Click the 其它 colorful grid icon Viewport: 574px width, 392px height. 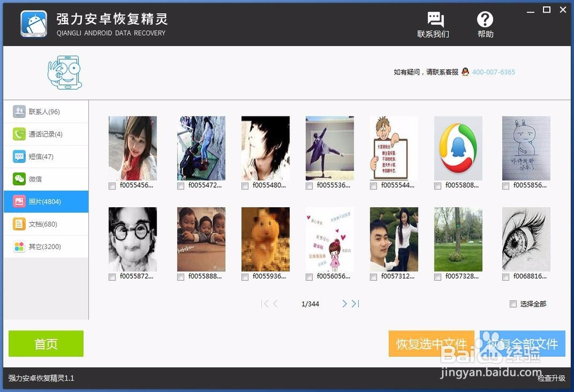19,246
